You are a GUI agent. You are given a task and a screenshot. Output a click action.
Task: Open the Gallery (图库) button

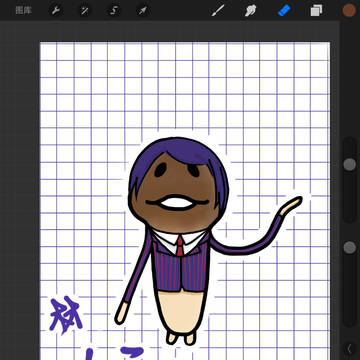[24, 10]
